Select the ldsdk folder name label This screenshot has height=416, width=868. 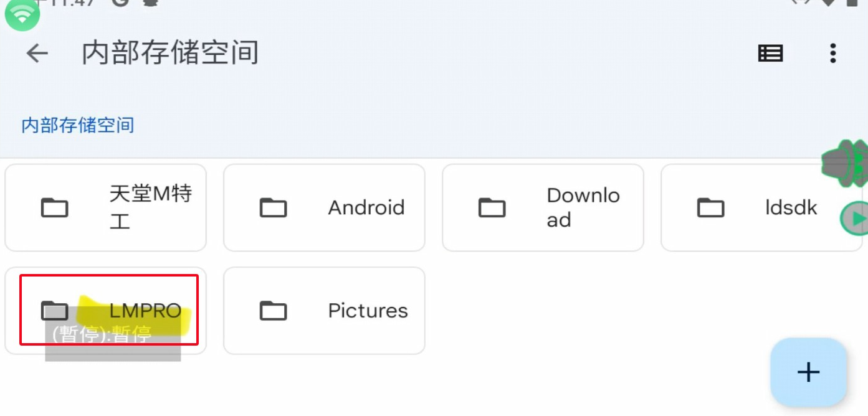[x=791, y=207]
